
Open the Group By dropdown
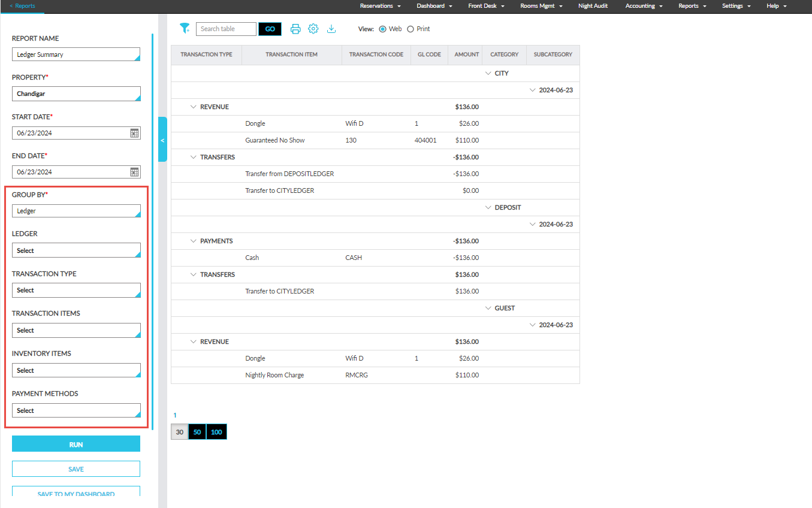[76, 211]
